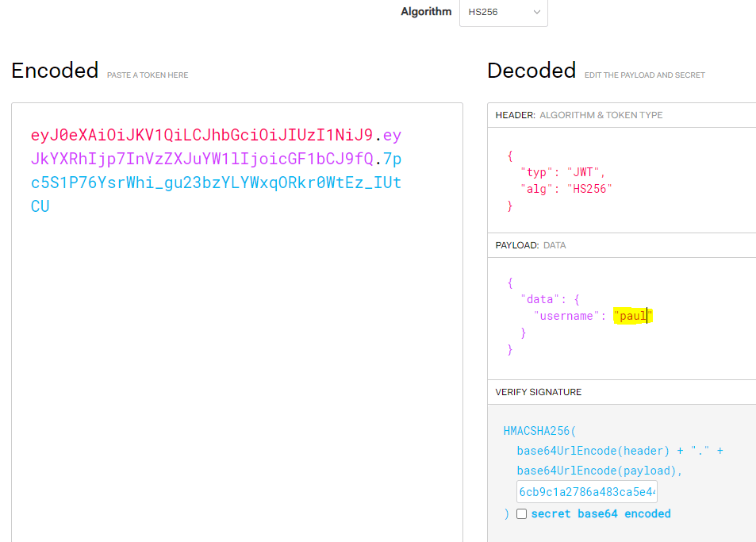
Task: Click the chevron arrow in the algorithm selector
Action: coord(537,13)
